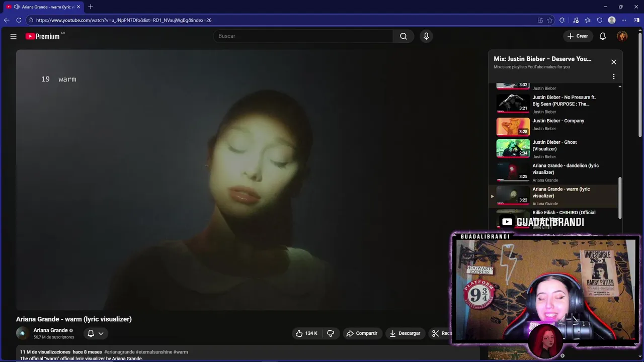Select the Ariana Grande - warm browser tab
644x362 pixels.
pyautogui.click(x=44, y=7)
